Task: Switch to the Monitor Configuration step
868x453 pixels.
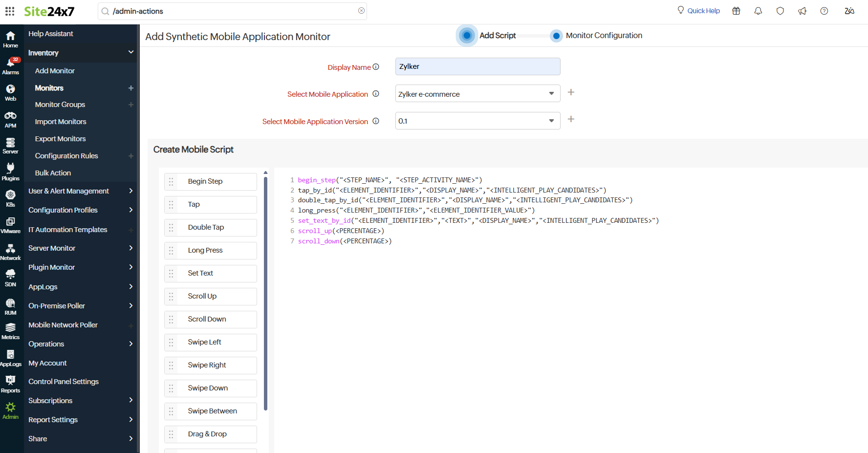Action: (556, 35)
